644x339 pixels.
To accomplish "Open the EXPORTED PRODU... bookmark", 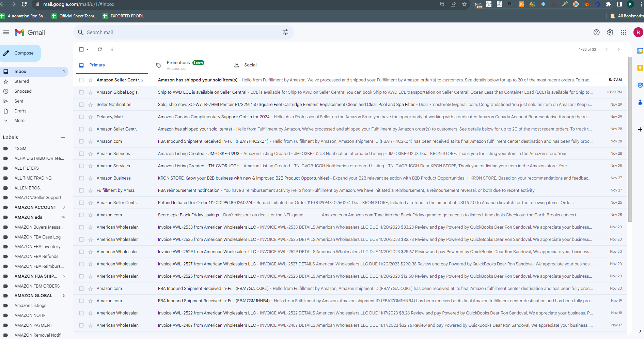I will [x=125, y=16].
